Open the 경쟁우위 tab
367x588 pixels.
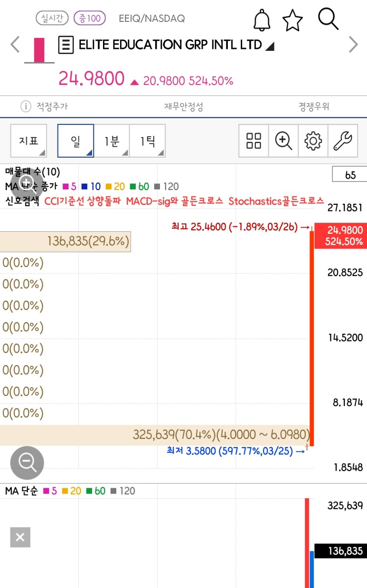click(314, 106)
